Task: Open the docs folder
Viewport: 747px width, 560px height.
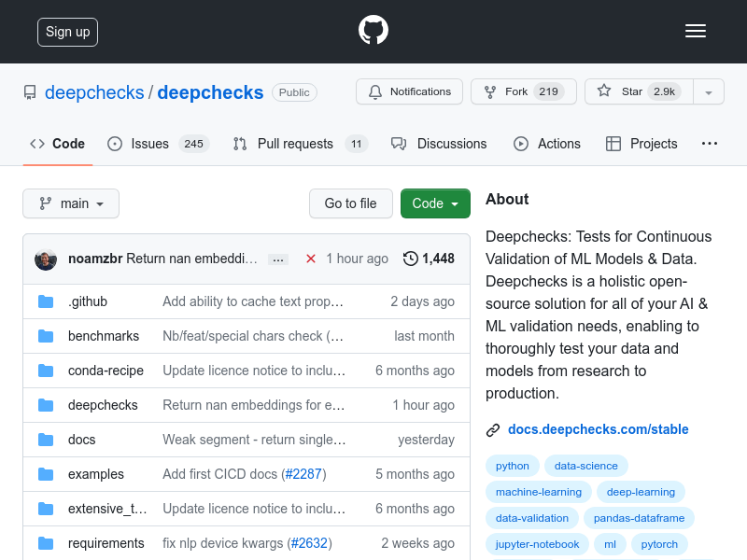Action: pyautogui.click(x=82, y=440)
